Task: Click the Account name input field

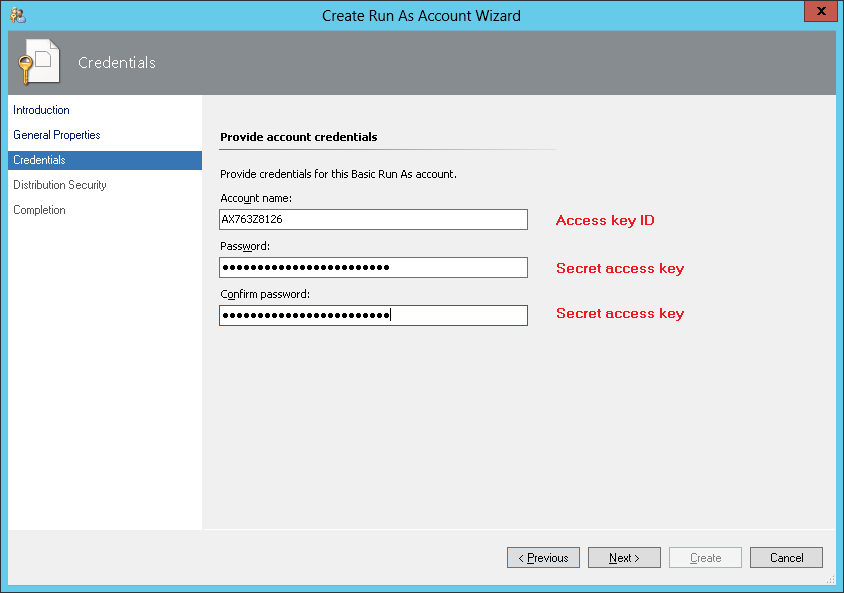Action: (x=373, y=219)
